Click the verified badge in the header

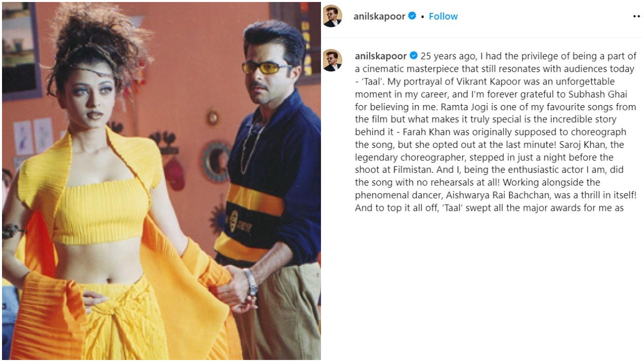coord(412,16)
